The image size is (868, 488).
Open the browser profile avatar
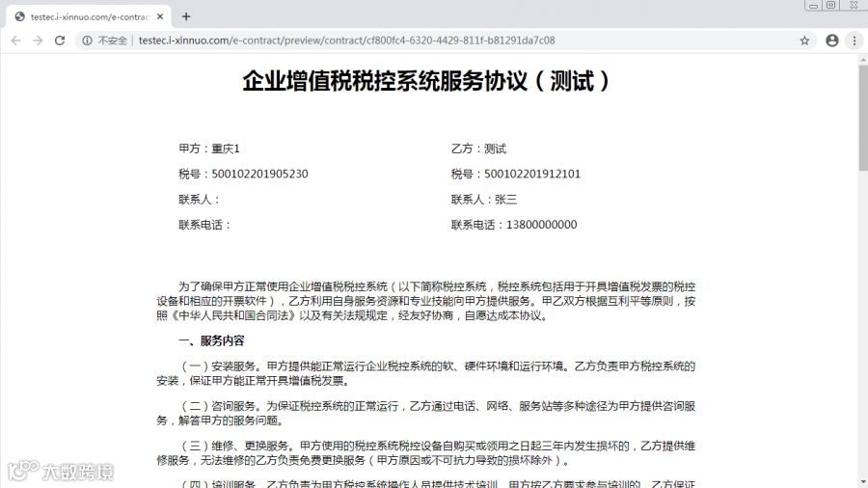(x=832, y=41)
